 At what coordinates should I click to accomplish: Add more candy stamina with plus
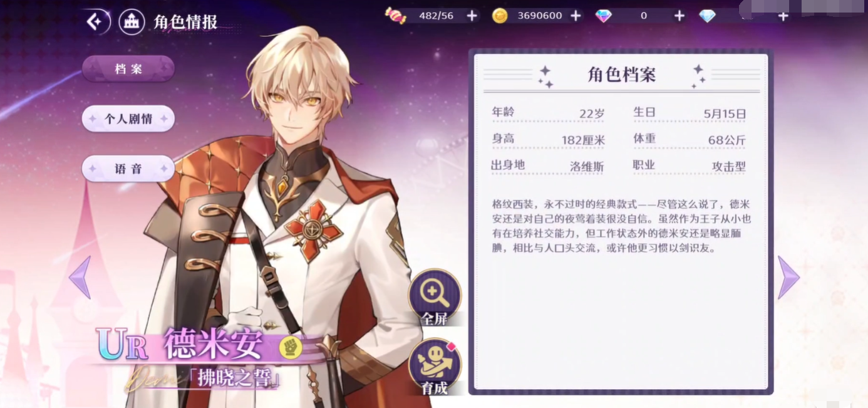click(x=472, y=16)
